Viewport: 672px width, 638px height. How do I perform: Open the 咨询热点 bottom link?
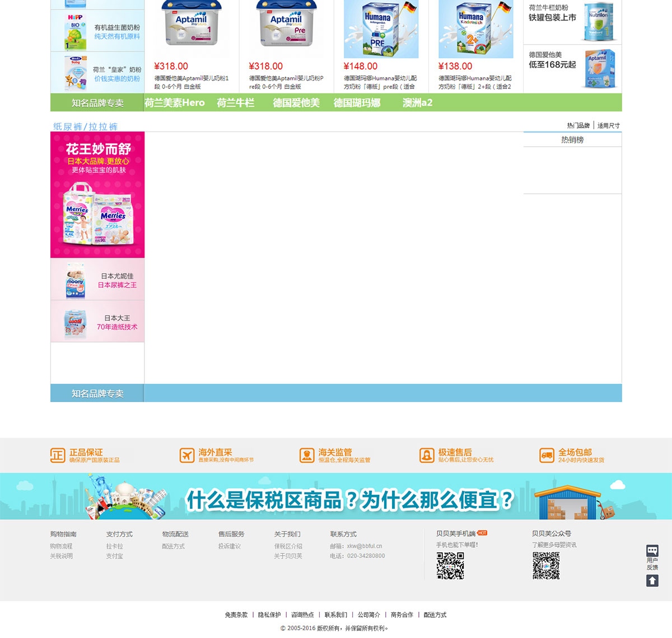coord(302,614)
